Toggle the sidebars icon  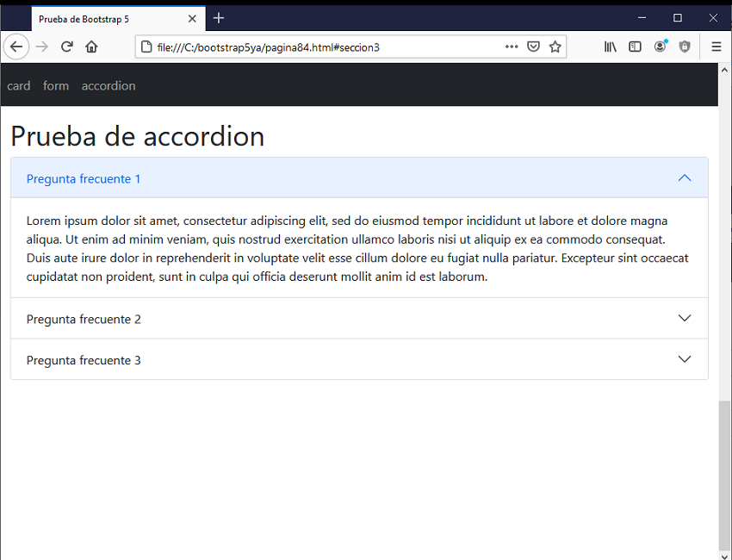click(635, 47)
